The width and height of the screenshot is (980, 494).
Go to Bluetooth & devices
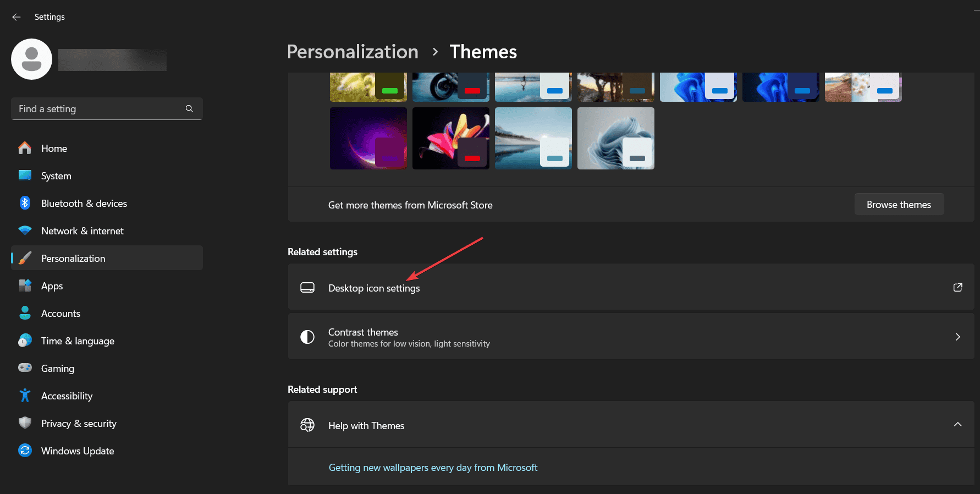(x=107, y=203)
